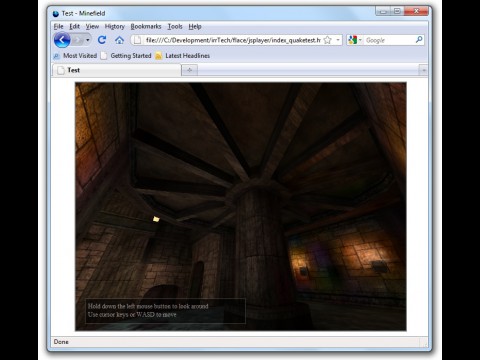The width and height of the screenshot is (480, 360).
Task: Open the File menu
Action: [x=58, y=26]
